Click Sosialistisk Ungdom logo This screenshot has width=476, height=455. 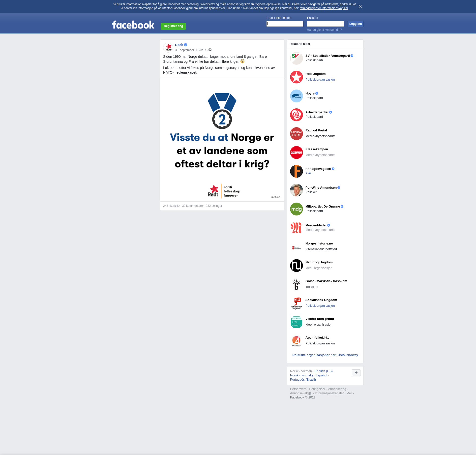(x=297, y=303)
